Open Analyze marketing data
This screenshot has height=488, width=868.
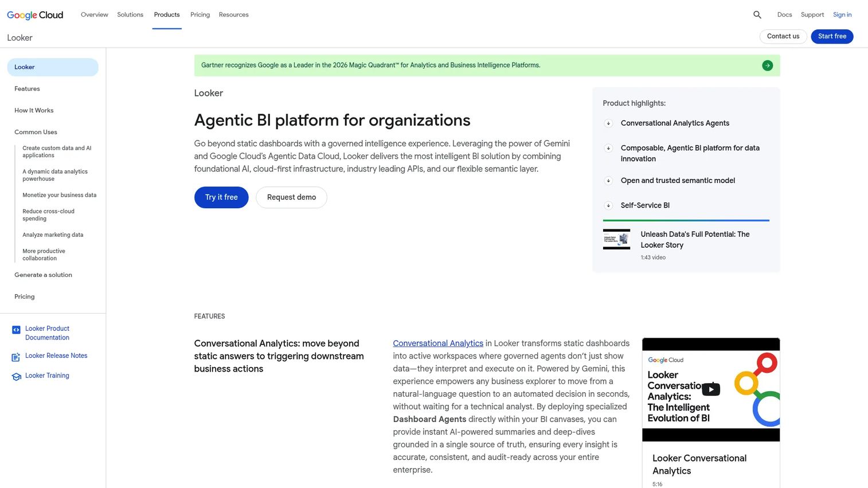pos(53,235)
